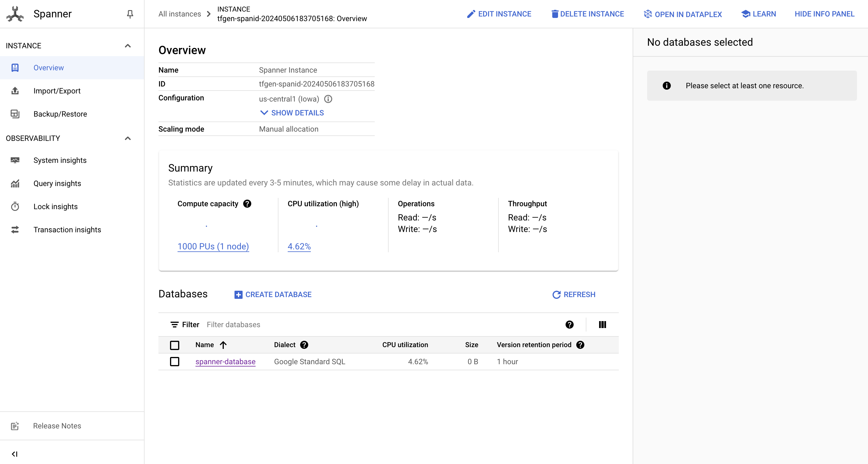
Task: Open Import/Export from the sidebar
Action: click(x=57, y=91)
